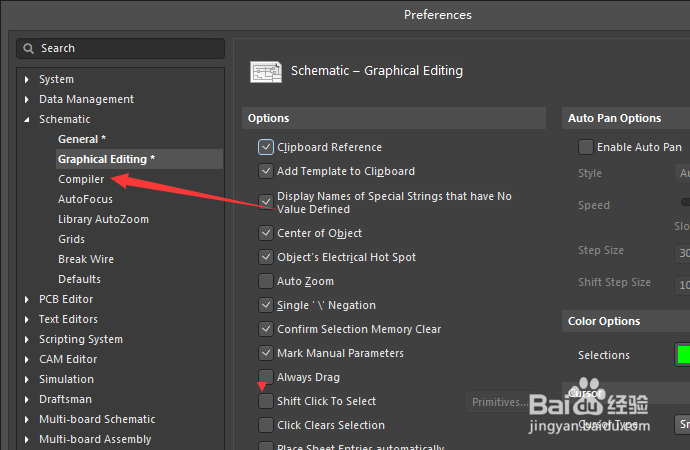Expand the Draftsman category

(x=28, y=399)
